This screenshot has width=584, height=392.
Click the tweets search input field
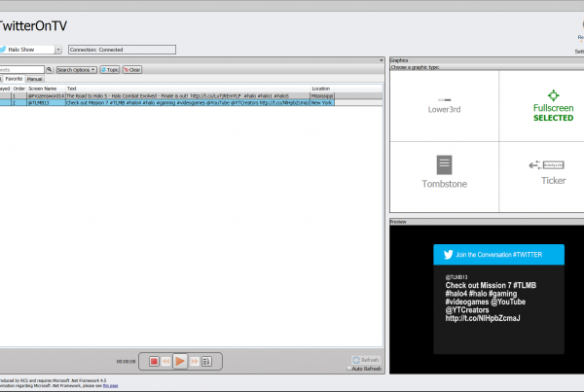22,70
